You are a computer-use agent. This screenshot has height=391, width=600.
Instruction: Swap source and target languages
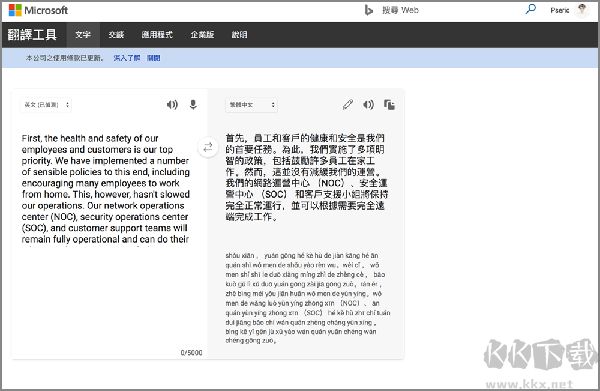pyautogui.click(x=208, y=147)
